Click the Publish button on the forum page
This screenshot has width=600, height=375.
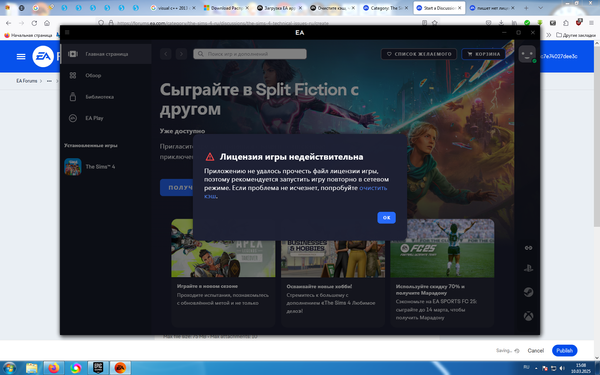564,351
